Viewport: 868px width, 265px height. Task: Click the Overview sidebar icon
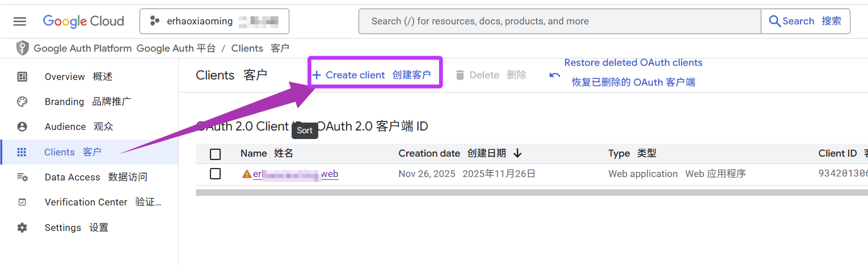[x=22, y=77]
